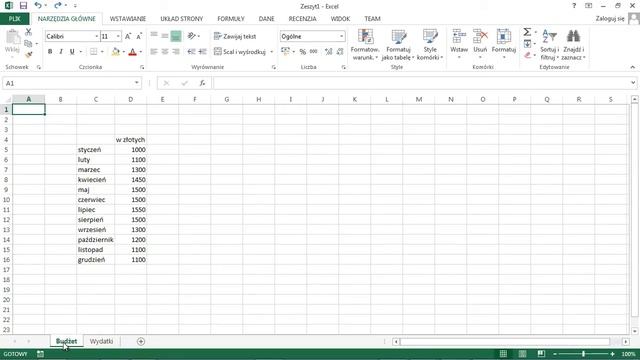Redo the last undone action
Image resolution: width=640 pixels, height=360 pixels.
point(58,6)
